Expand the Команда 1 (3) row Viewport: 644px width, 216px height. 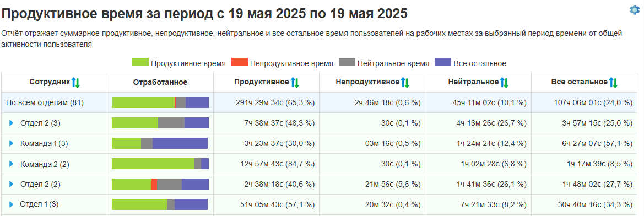[x=12, y=143]
